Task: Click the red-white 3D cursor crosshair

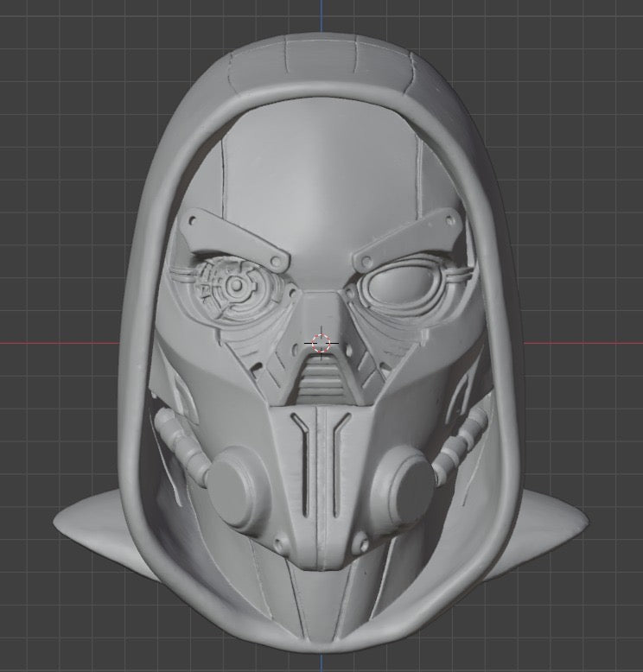Action: coord(321,343)
